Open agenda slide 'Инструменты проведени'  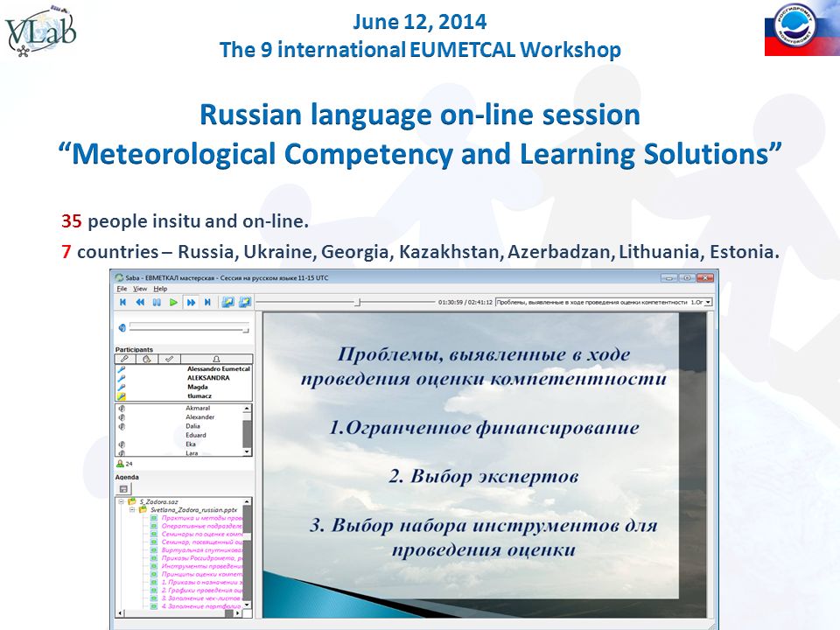pyautogui.click(x=202, y=566)
